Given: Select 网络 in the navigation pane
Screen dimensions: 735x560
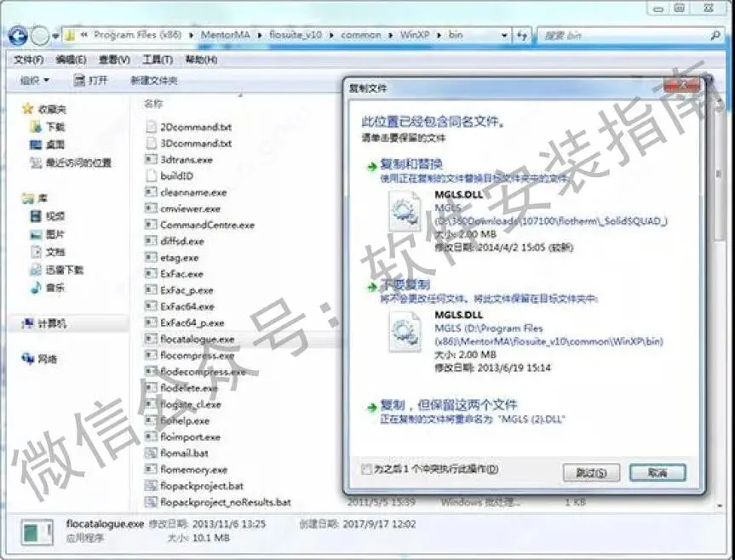Looking at the screenshot, I should coord(40,359).
